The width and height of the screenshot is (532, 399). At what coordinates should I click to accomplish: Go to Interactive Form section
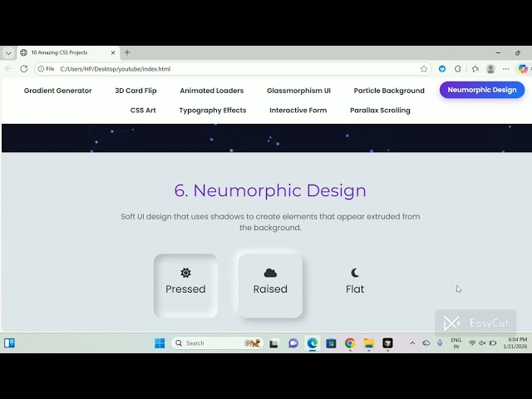pyautogui.click(x=298, y=111)
